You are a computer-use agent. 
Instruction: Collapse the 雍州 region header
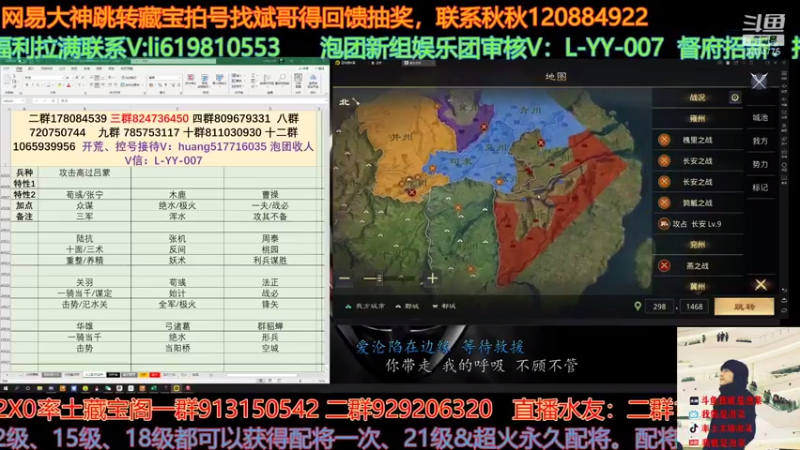pos(697,118)
